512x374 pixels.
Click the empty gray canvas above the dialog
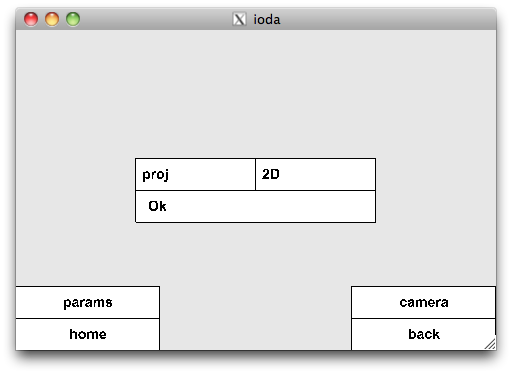click(x=256, y=94)
